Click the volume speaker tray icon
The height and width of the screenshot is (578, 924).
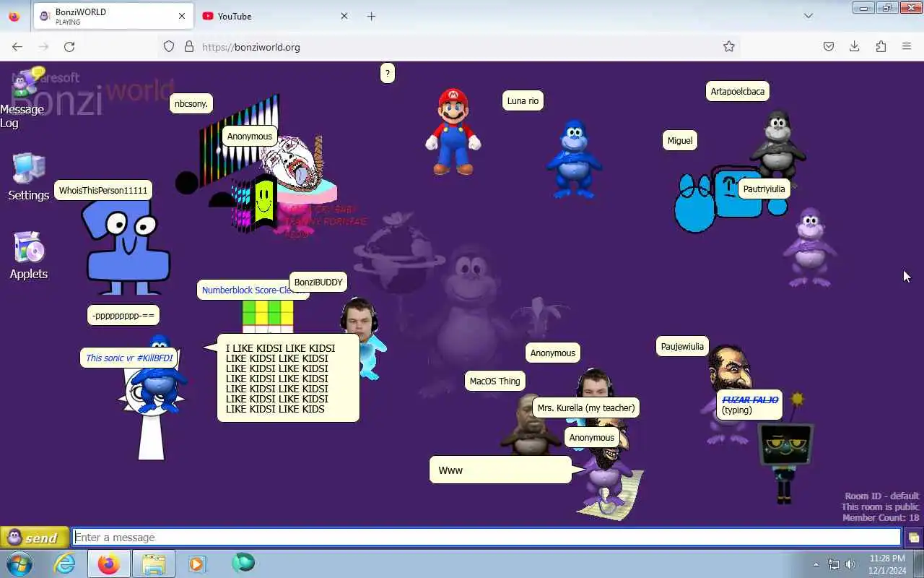pos(850,564)
